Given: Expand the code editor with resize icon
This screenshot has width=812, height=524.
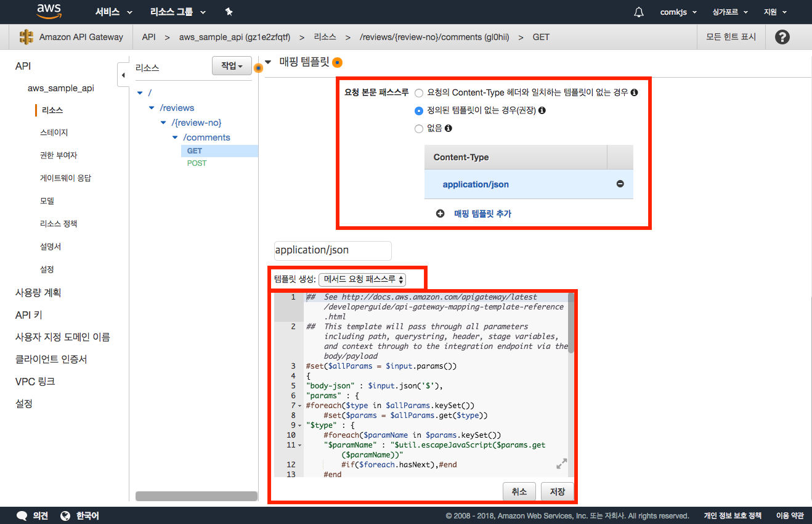Looking at the screenshot, I should (x=561, y=463).
